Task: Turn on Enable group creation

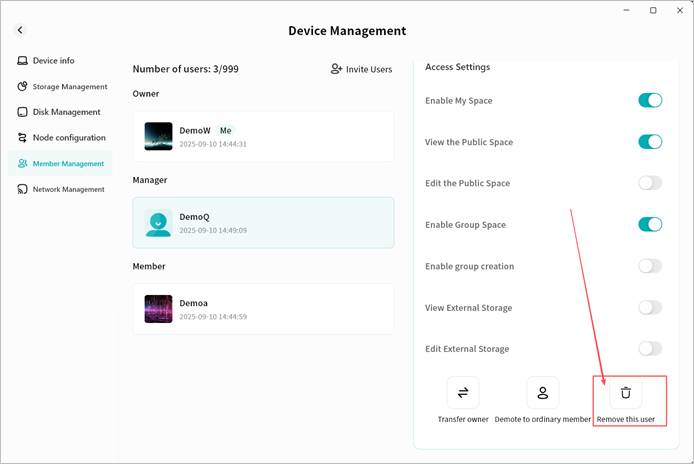Action: coord(650,266)
